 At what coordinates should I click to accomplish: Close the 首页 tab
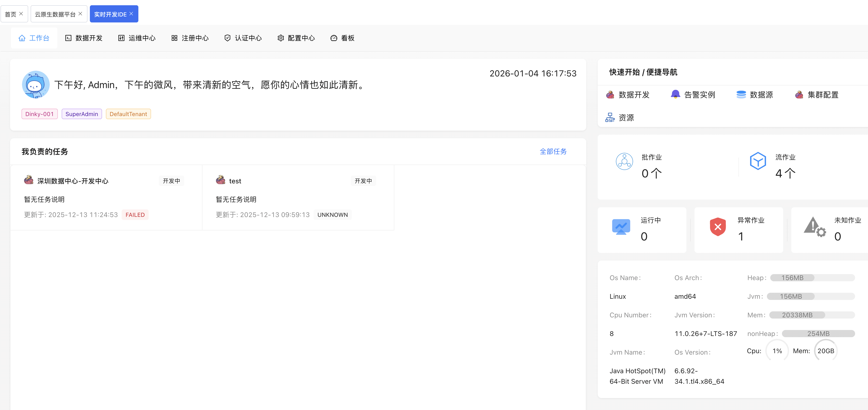[x=21, y=14]
